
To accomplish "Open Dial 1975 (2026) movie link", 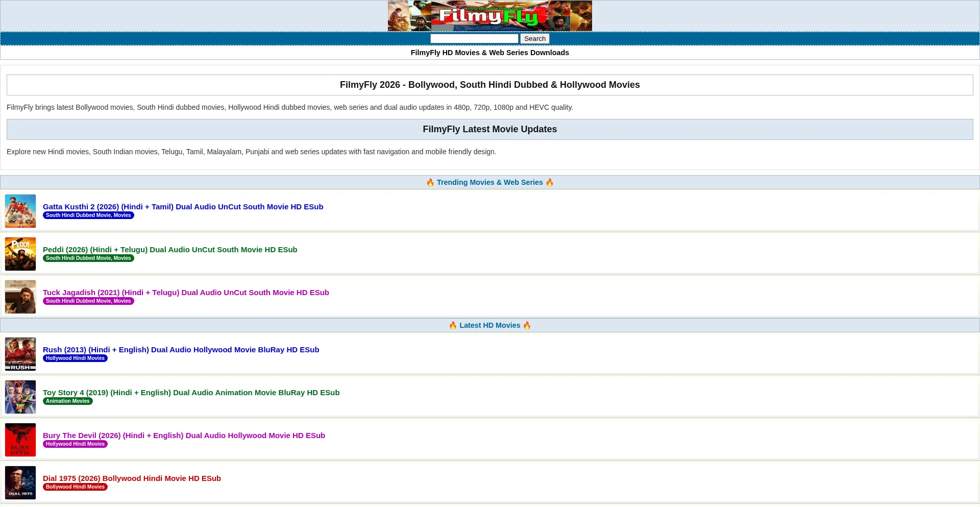I will click(132, 478).
